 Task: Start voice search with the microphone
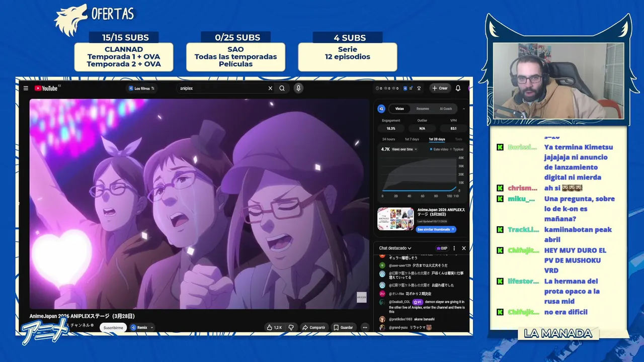tap(298, 88)
